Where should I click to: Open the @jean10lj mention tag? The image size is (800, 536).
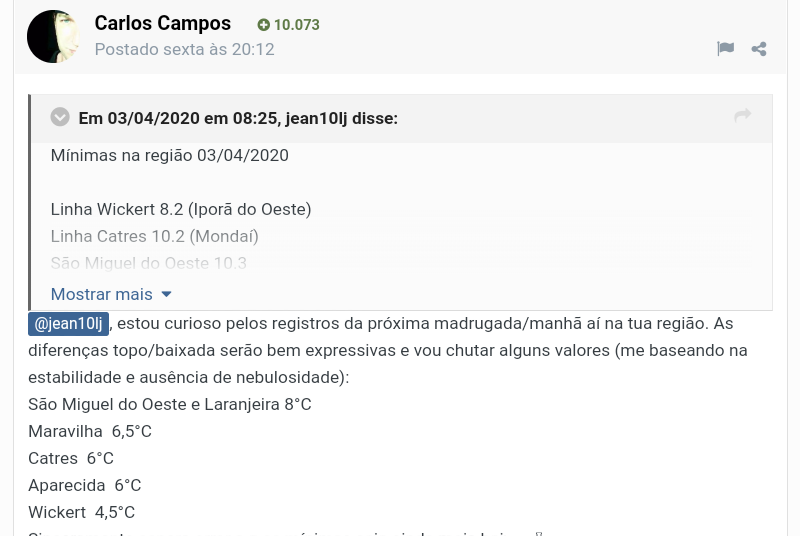(x=69, y=324)
